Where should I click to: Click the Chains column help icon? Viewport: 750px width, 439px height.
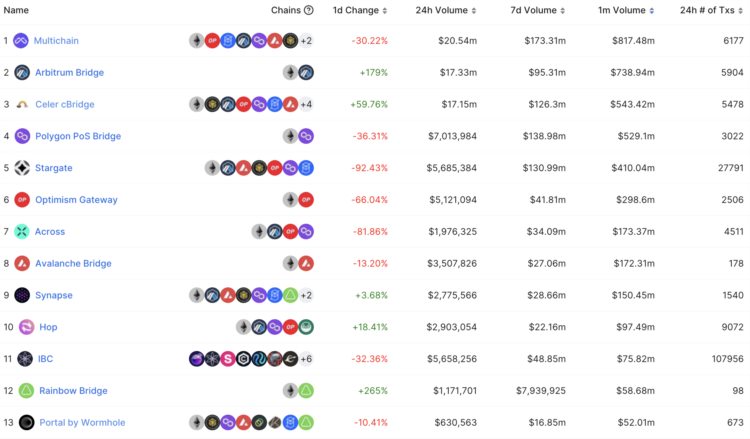tap(309, 10)
